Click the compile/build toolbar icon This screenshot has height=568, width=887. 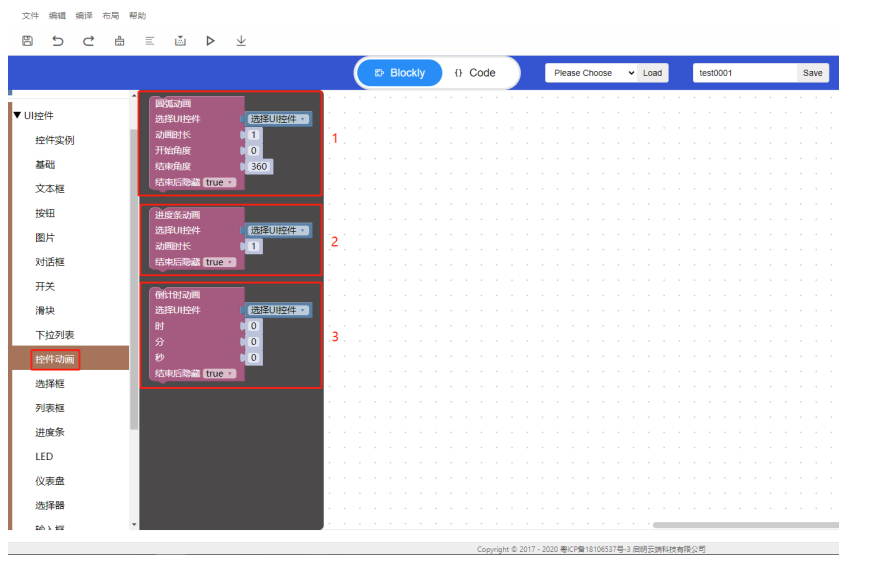(x=180, y=41)
